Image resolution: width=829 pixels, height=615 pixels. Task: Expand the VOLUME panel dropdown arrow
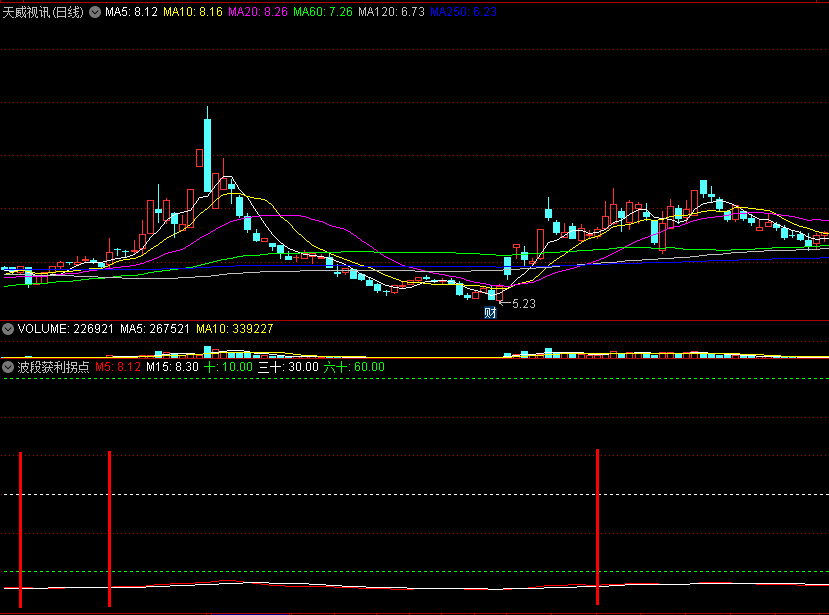coord(8,329)
